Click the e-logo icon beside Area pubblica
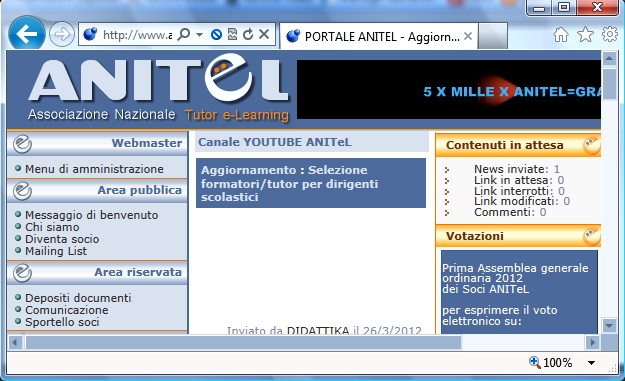Screen dimensions: 625x381 coord(22,191)
